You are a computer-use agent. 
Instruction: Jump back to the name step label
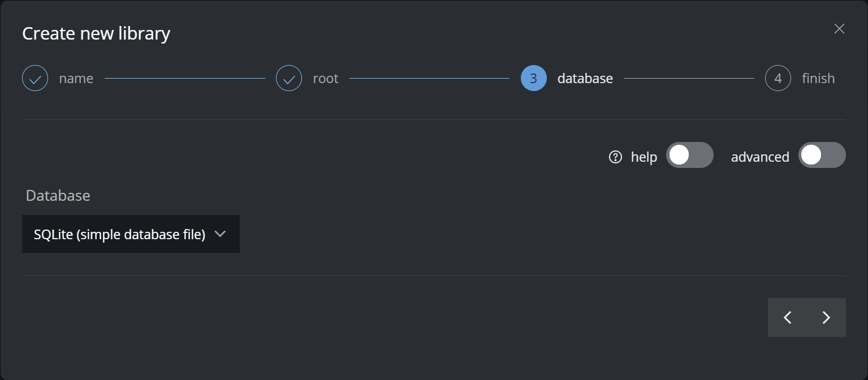click(x=76, y=79)
